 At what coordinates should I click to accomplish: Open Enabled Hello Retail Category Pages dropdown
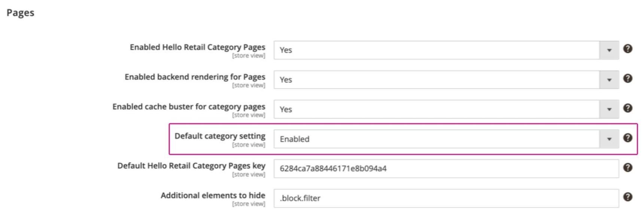(x=436, y=50)
